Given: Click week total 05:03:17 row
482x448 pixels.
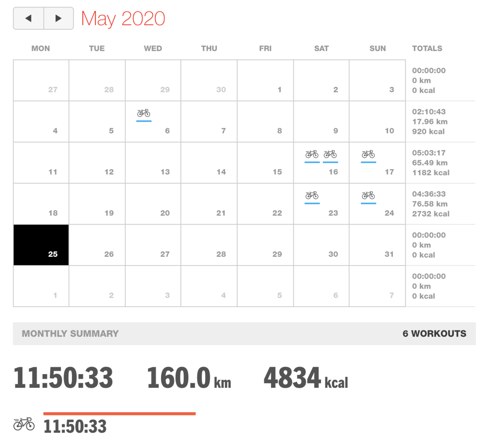Looking at the screenshot, I should tap(429, 153).
